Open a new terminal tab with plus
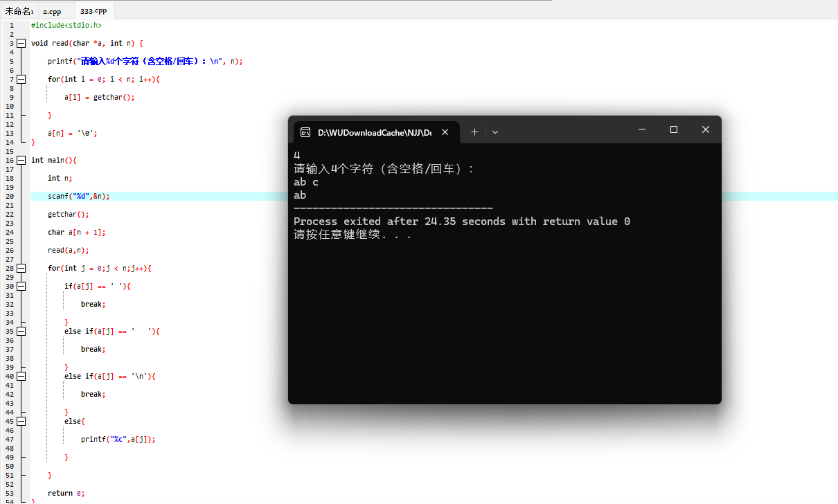838x504 pixels. pos(474,132)
